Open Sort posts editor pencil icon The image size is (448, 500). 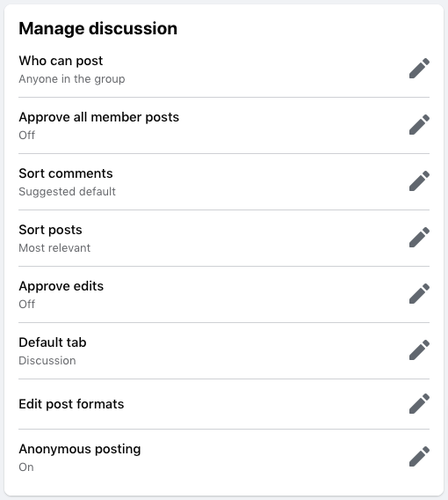(x=419, y=237)
